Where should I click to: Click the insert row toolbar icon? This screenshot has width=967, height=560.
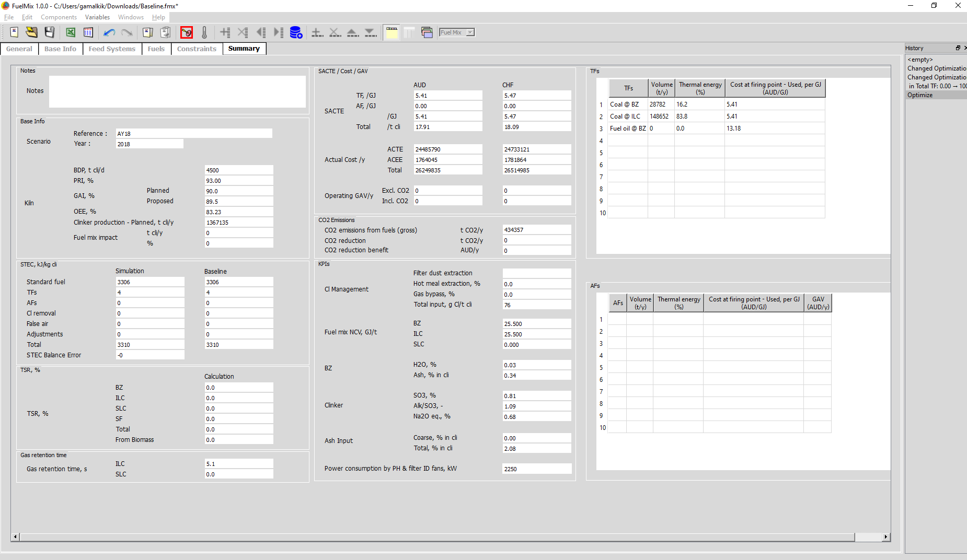(x=225, y=32)
